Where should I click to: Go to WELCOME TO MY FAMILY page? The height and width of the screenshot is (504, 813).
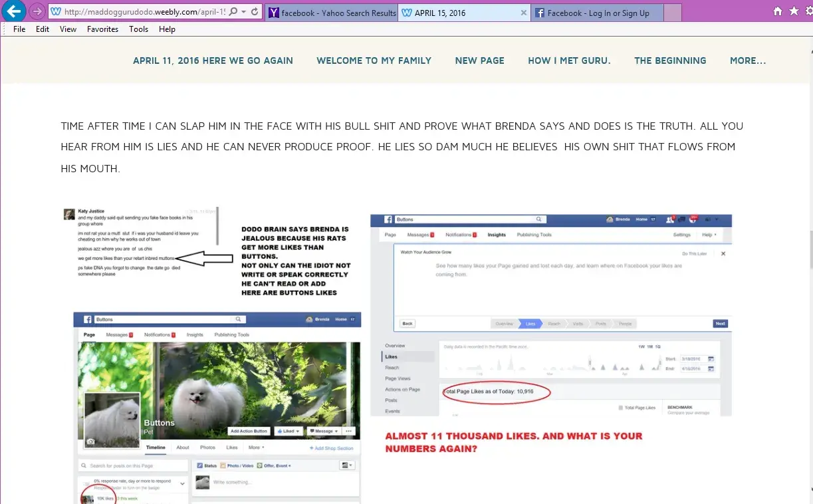374,61
